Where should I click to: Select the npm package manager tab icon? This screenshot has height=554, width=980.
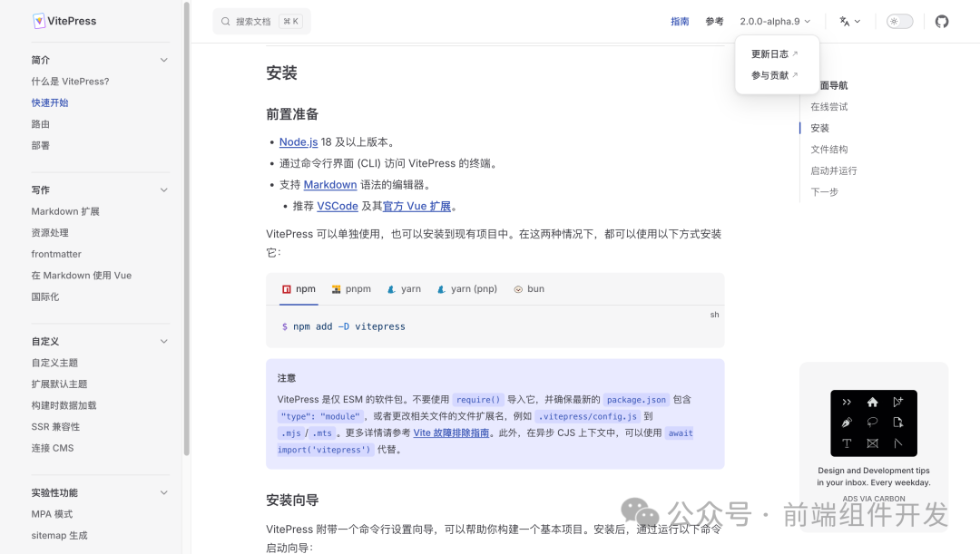[285, 288]
